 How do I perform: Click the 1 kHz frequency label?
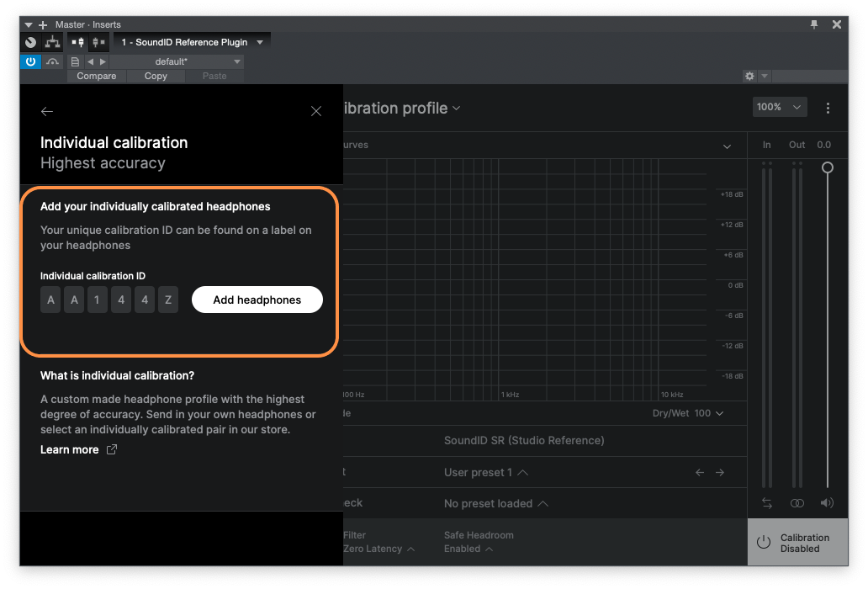click(510, 395)
